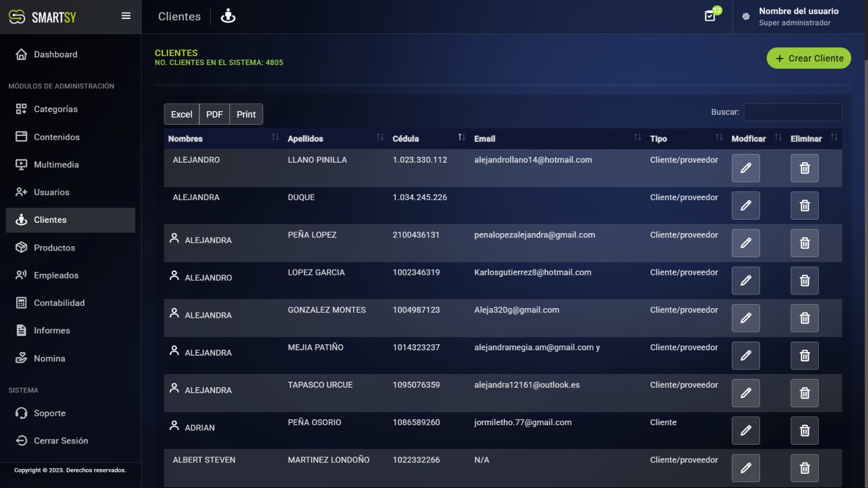
Task: Open Productos in the sidebar
Action: 54,248
